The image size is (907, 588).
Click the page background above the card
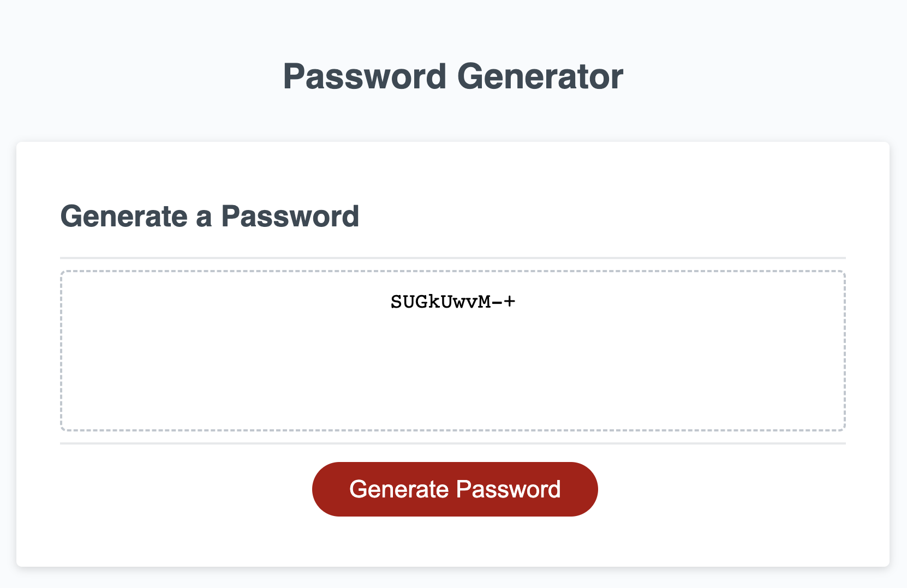(453, 120)
